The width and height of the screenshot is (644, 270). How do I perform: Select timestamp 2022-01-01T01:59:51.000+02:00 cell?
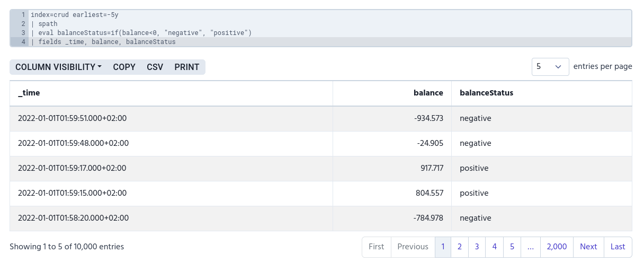(171, 118)
